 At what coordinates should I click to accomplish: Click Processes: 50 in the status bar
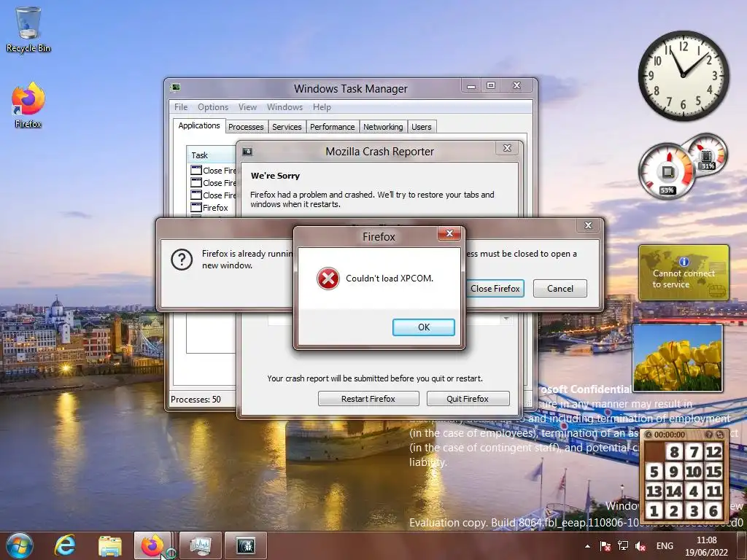196,400
